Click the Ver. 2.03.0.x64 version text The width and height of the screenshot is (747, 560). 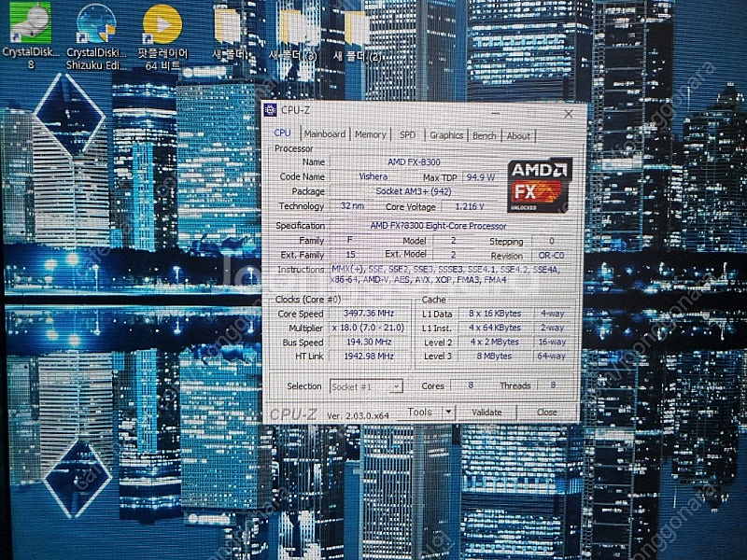(x=359, y=415)
